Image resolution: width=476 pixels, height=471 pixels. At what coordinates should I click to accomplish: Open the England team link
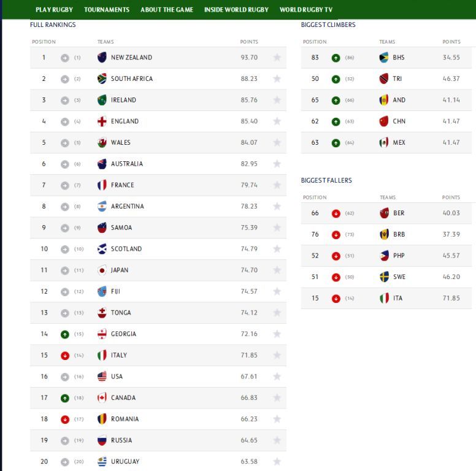[125, 121]
